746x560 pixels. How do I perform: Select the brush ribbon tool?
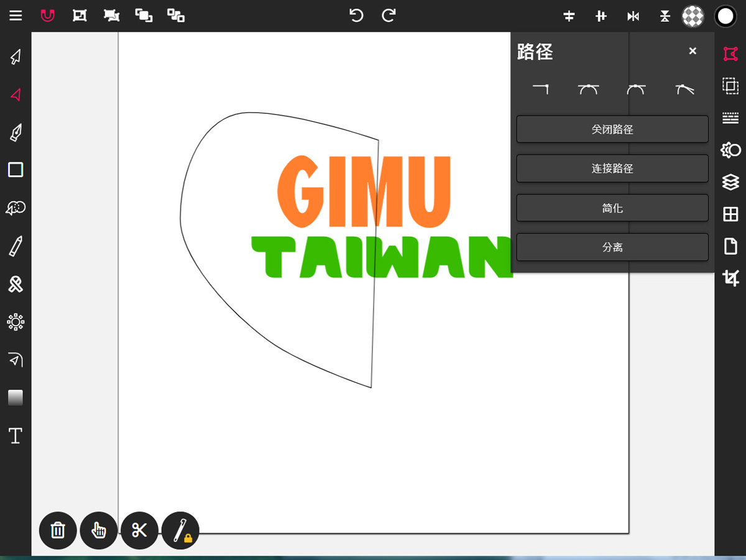(x=16, y=284)
